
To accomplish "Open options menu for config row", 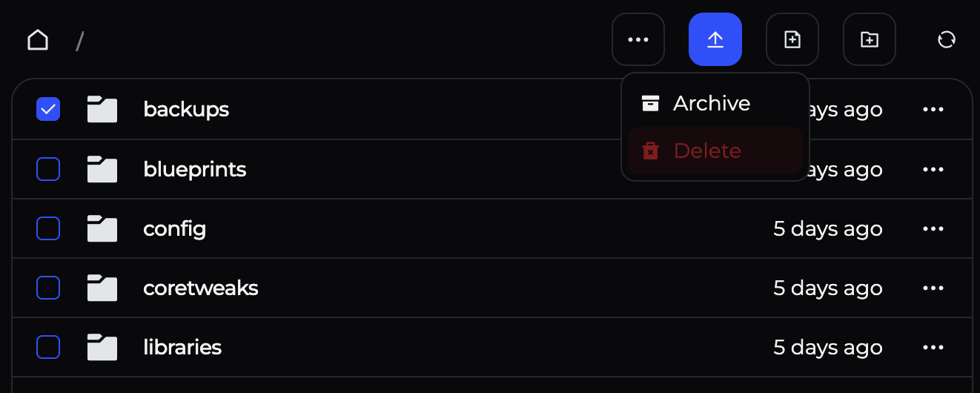I will point(933,228).
